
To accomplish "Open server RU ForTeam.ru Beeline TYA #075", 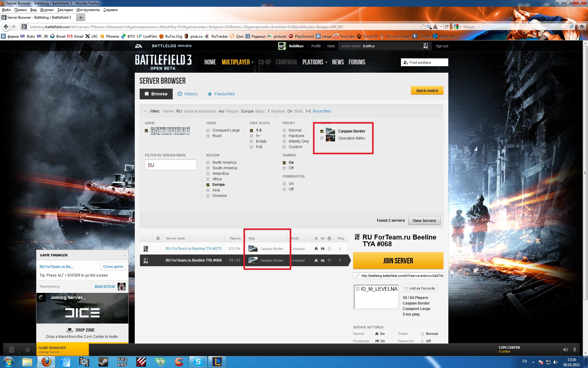I will (x=193, y=249).
